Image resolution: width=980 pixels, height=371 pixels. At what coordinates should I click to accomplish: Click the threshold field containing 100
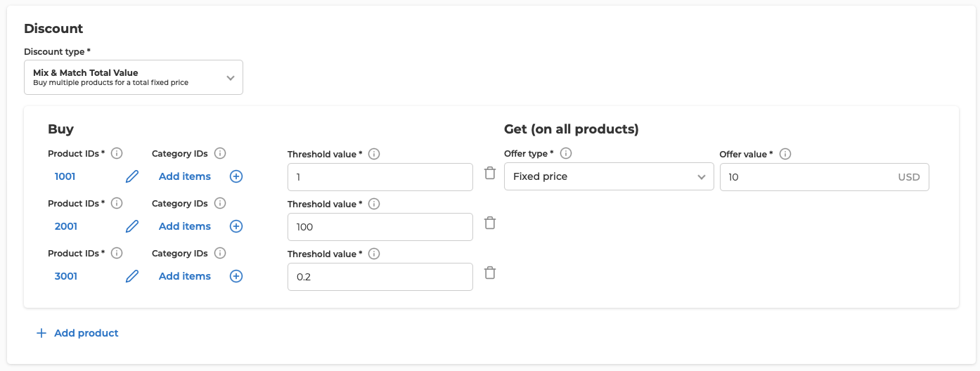(380, 227)
